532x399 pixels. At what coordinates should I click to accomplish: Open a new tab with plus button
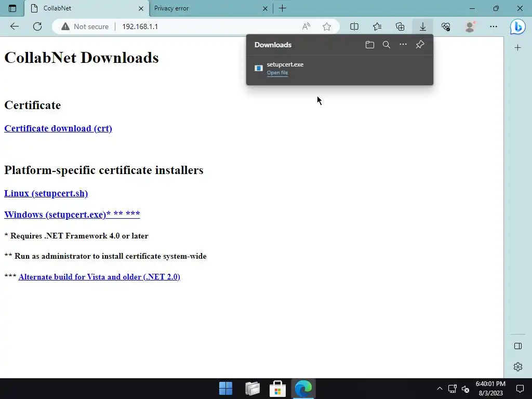click(x=282, y=8)
